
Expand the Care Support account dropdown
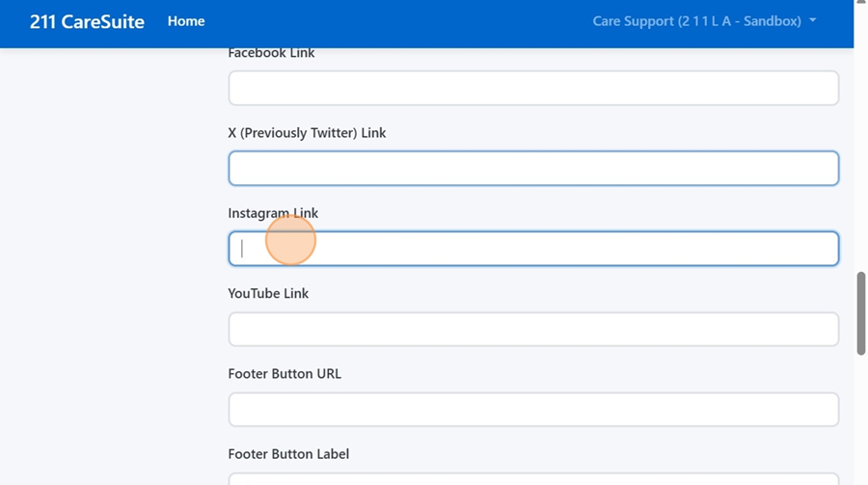click(696, 21)
